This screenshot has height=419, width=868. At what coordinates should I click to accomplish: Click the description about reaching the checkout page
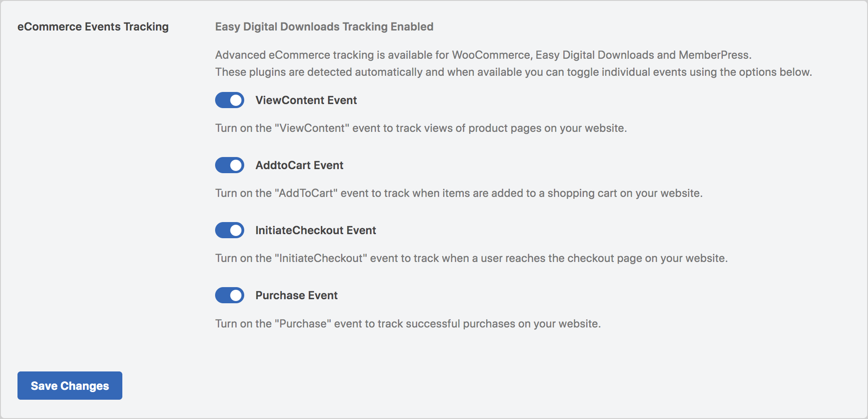[471, 258]
